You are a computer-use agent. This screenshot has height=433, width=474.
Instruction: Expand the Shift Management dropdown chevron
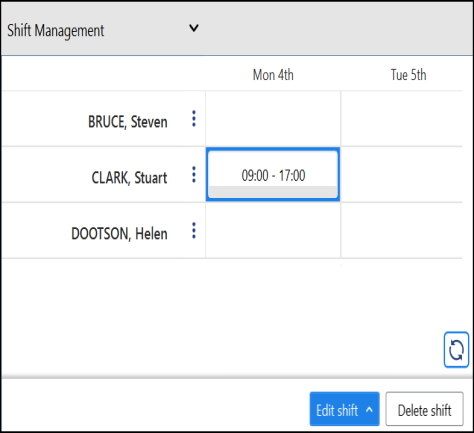[194, 28]
